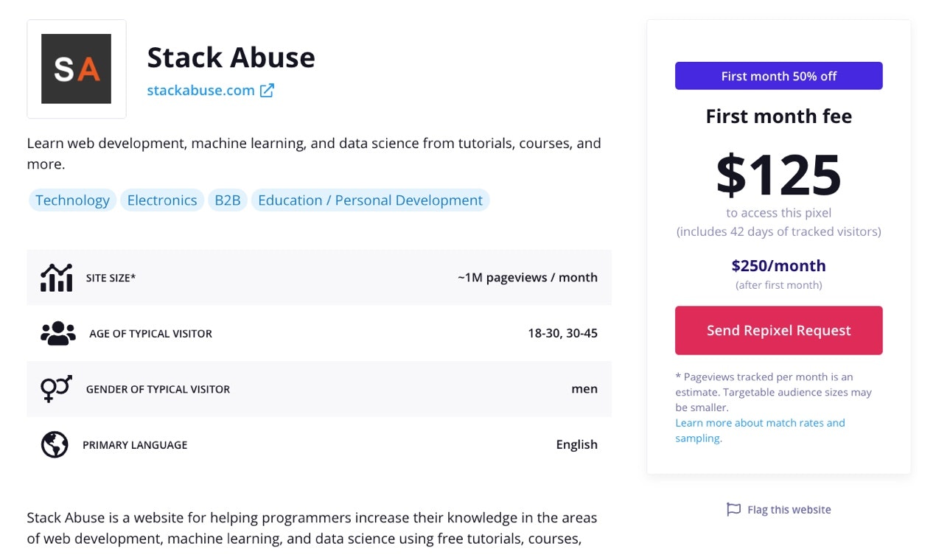Click the site size chart icon

[x=57, y=278]
